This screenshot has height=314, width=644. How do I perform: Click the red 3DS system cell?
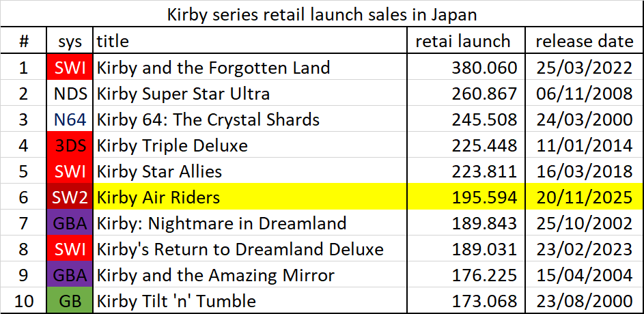pos(70,145)
